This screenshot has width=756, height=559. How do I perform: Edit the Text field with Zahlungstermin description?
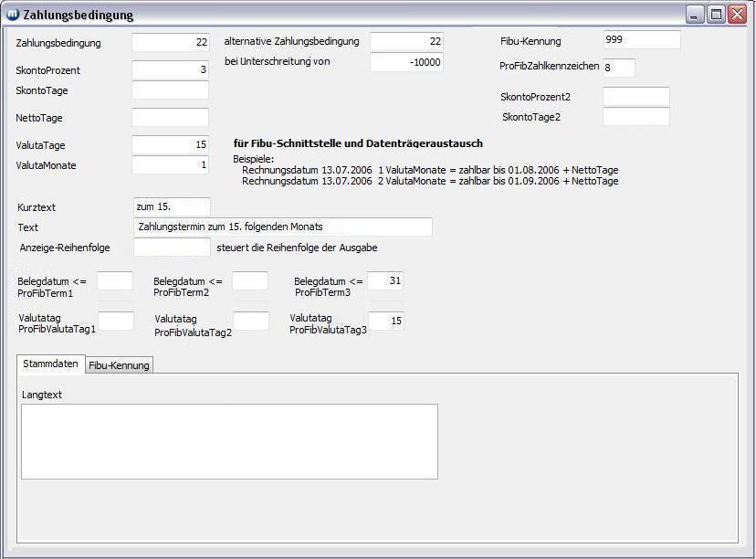(x=282, y=227)
